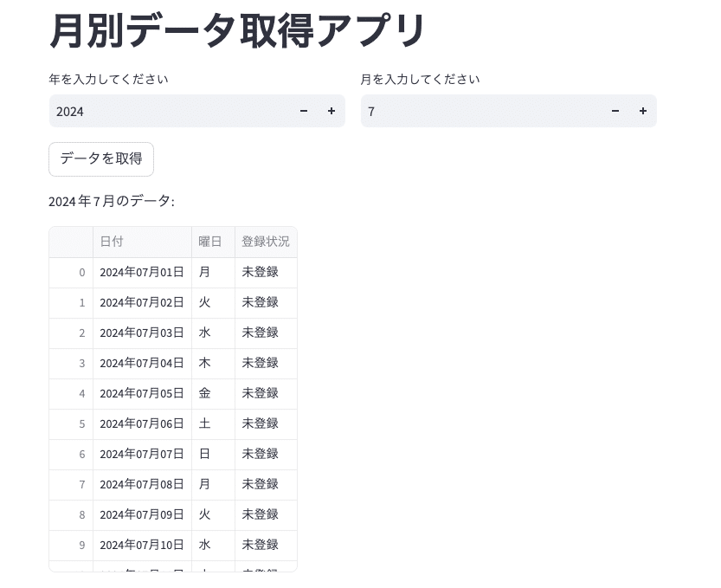This screenshot has width=721, height=588.
Task: Click 未登録 status for 2024年07月10日
Action: coord(266,546)
